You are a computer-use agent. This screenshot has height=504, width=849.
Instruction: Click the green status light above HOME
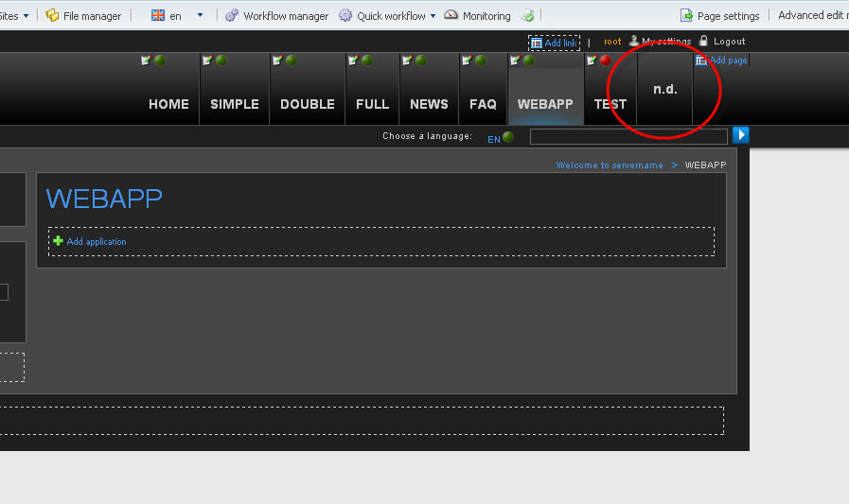(160, 60)
